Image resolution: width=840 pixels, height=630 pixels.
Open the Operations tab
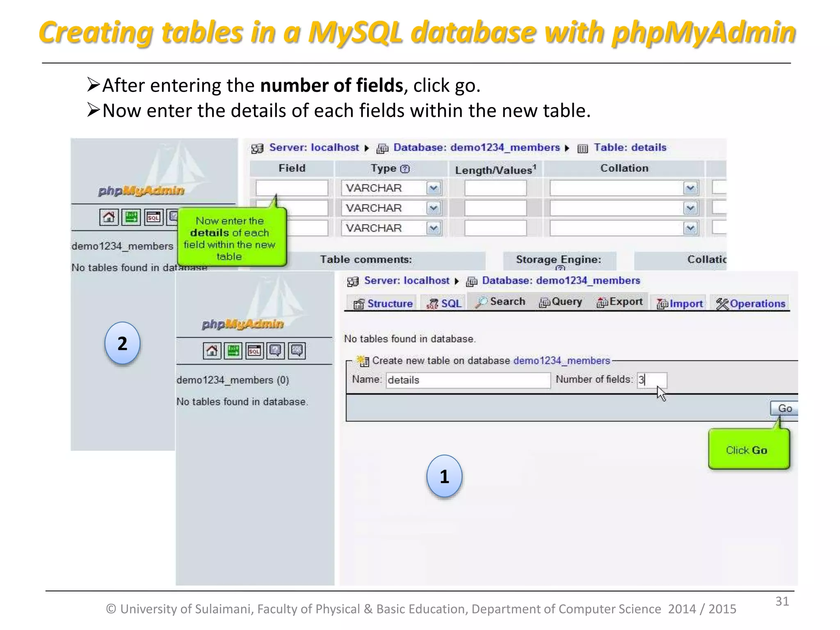750,304
